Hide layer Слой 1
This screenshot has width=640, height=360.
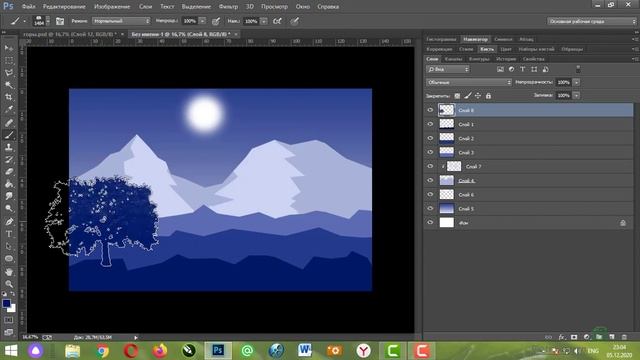pos(430,124)
